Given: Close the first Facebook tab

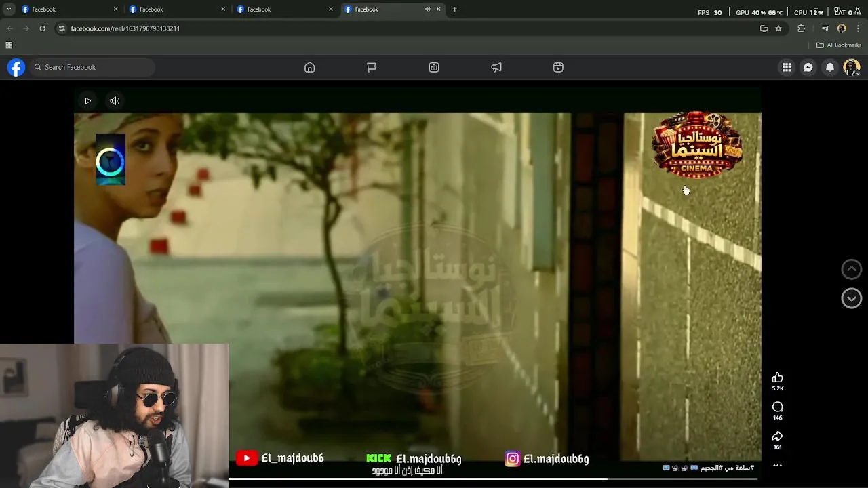Looking at the screenshot, I should coord(115,9).
